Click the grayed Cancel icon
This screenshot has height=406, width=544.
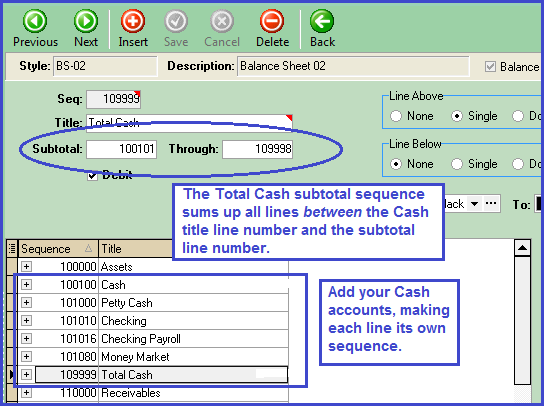point(222,21)
